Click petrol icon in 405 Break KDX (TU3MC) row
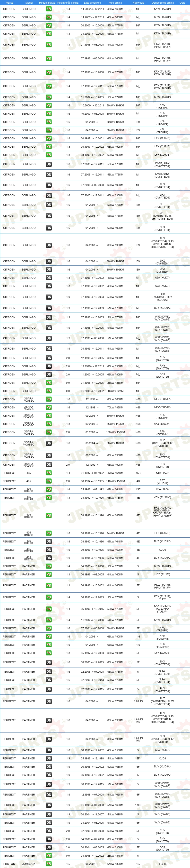The width and height of the screenshot is (190, 868). click(x=49, y=498)
